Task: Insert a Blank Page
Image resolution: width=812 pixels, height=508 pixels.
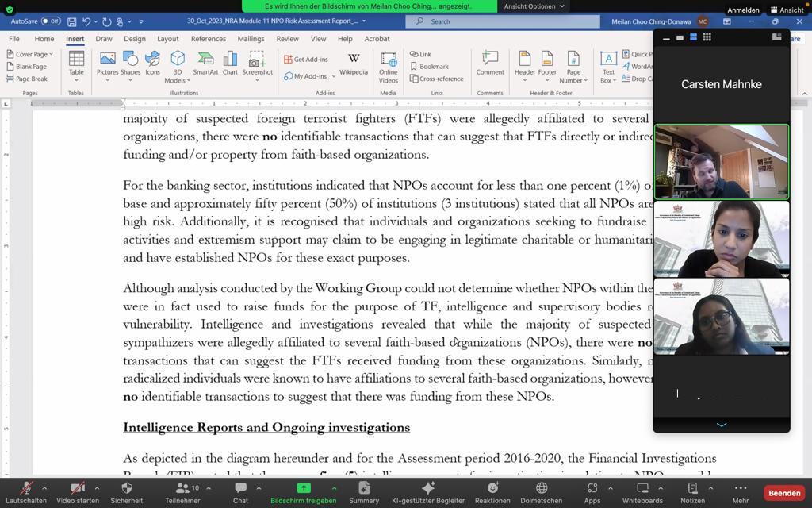Action: click(27, 67)
